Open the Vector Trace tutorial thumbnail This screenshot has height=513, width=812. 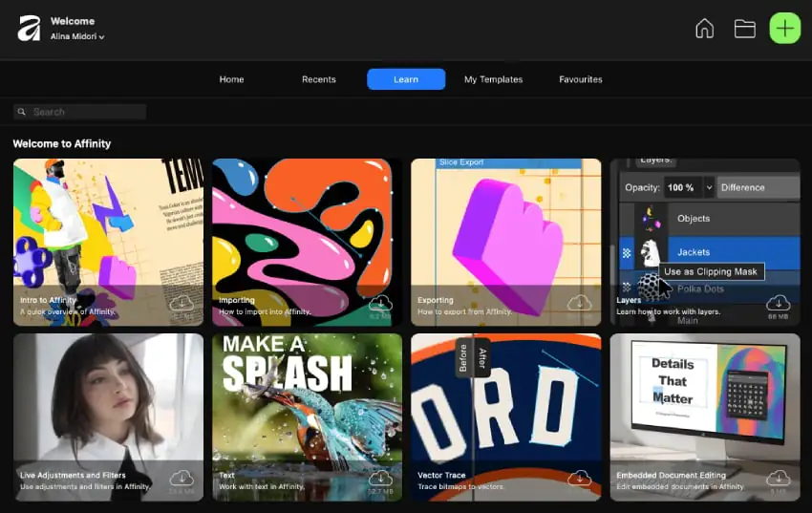[x=506, y=417]
